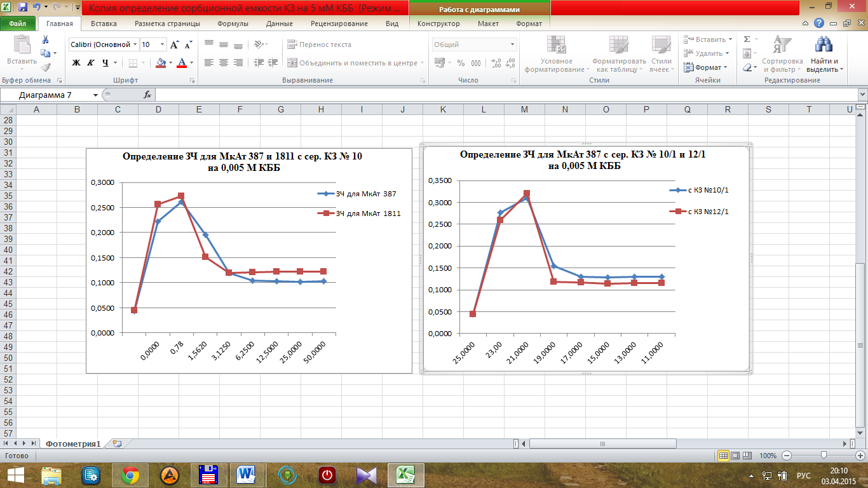This screenshot has width=868, height=488.
Task: Undo the last action
Action: point(37,8)
